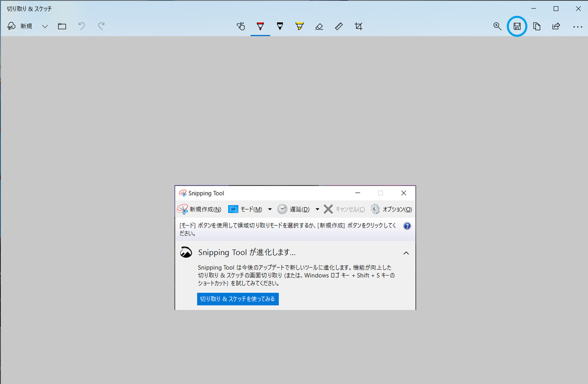Select the eraser tool

pyautogui.click(x=319, y=26)
